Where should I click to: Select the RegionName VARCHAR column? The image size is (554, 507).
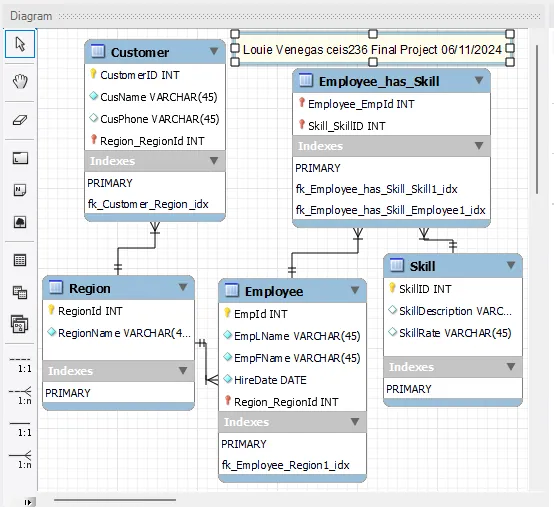[x=118, y=333]
